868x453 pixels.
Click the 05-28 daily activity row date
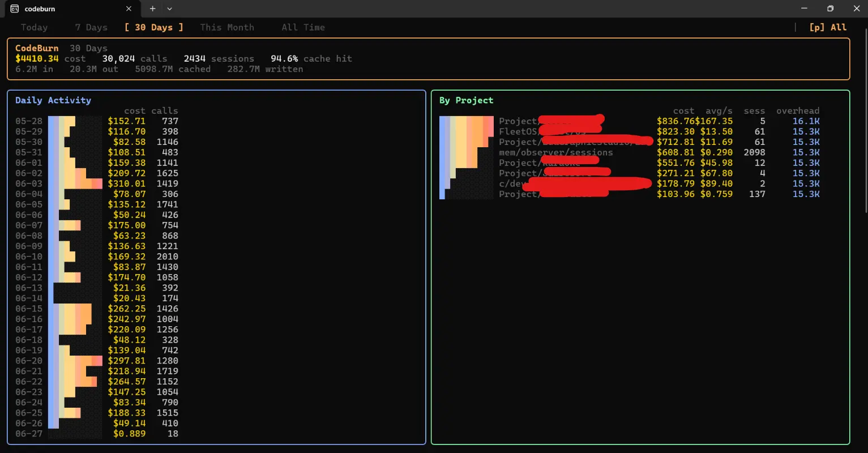point(29,121)
